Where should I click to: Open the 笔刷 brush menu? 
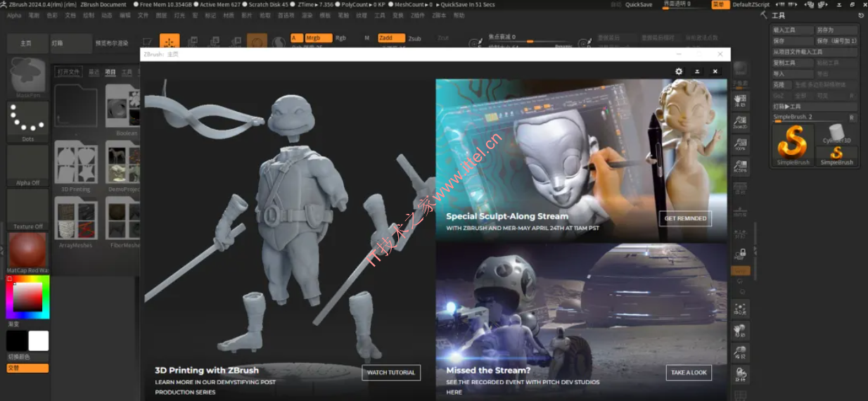34,15
